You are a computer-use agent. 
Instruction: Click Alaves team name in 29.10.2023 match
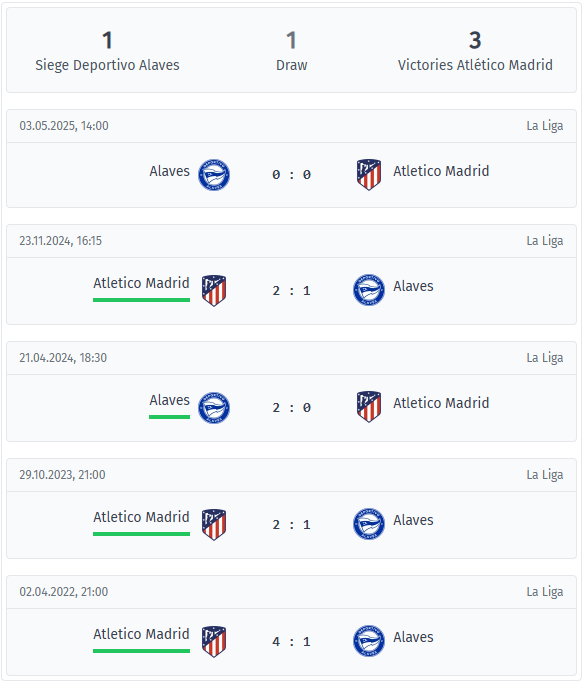coord(413,520)
